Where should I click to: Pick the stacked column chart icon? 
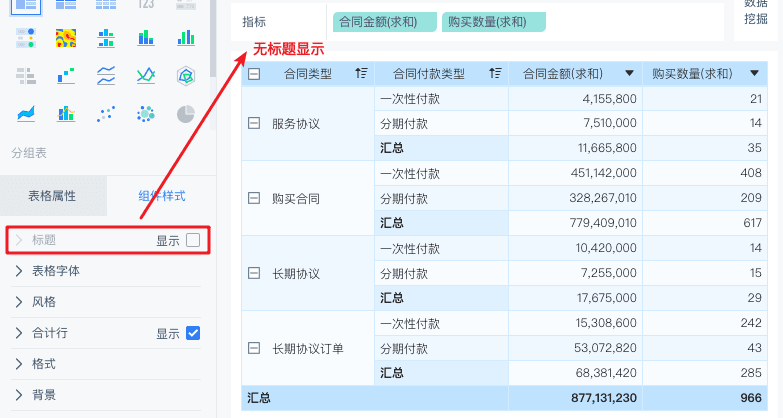[146, 38]
